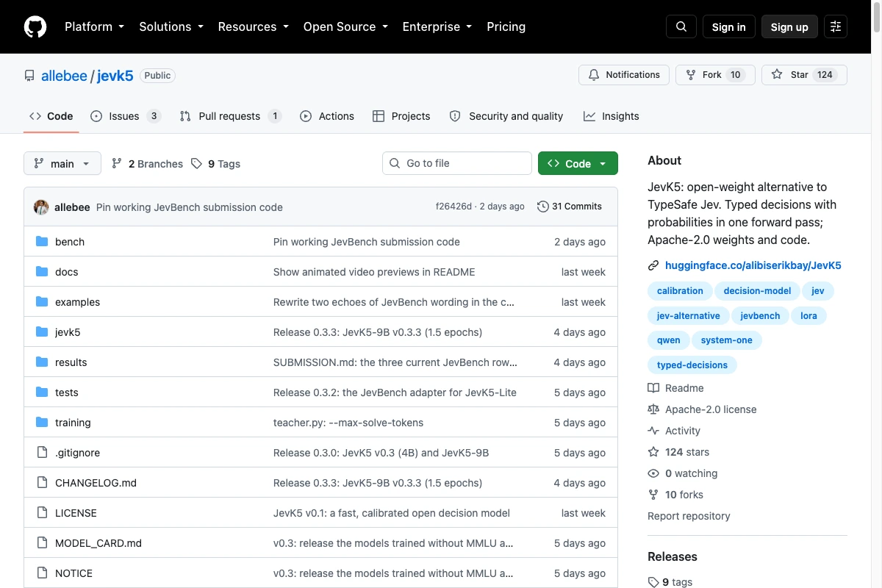Select the lora topic tag
This screenshot has width=882, height=588.
808,316
